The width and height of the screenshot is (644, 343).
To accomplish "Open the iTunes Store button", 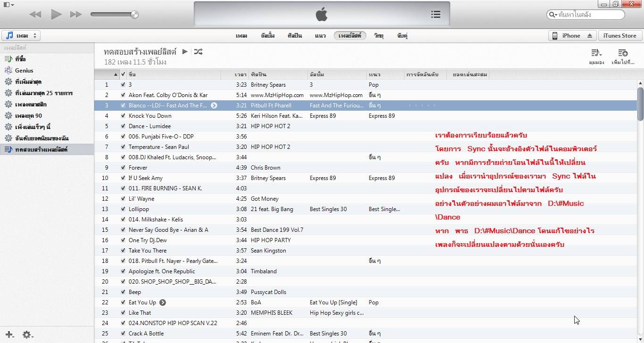I will tap(619, 36).
